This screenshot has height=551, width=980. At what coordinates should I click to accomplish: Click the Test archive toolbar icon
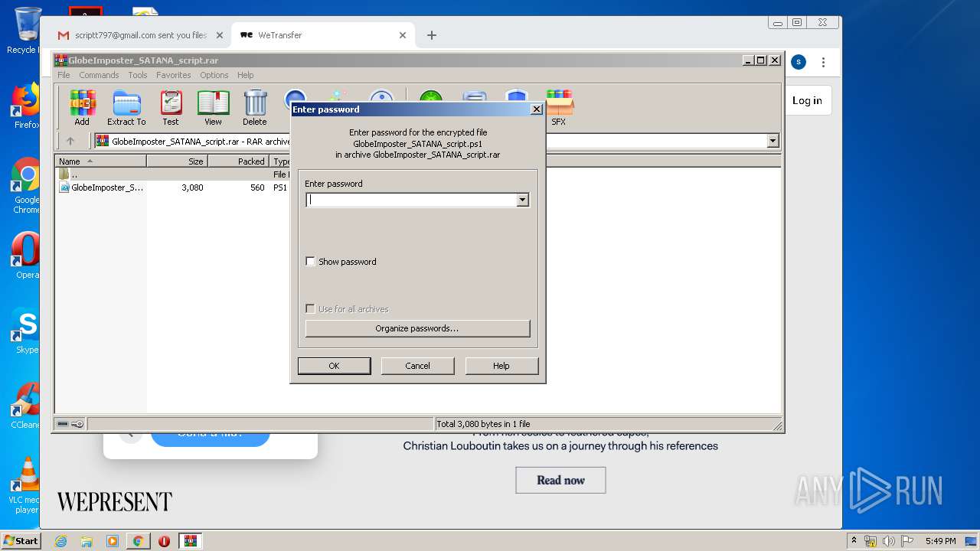171,108
